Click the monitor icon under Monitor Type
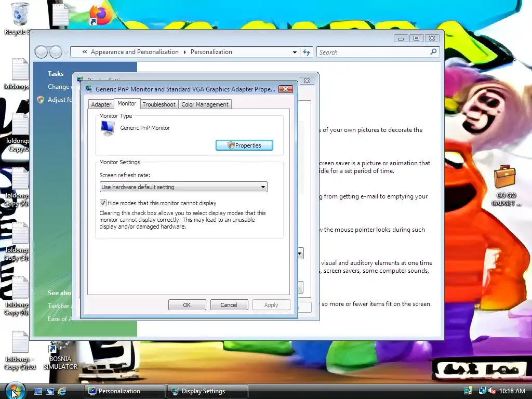 coord(108,128)
